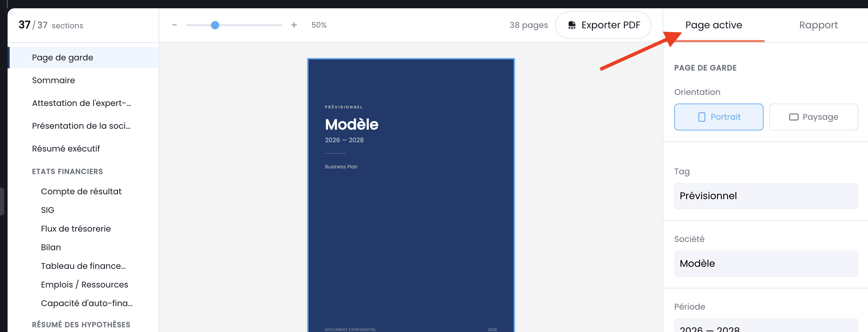Screen dimensions: 868x332
Task: Click the 37 / 37 sections counter
Action: [51, 25]
